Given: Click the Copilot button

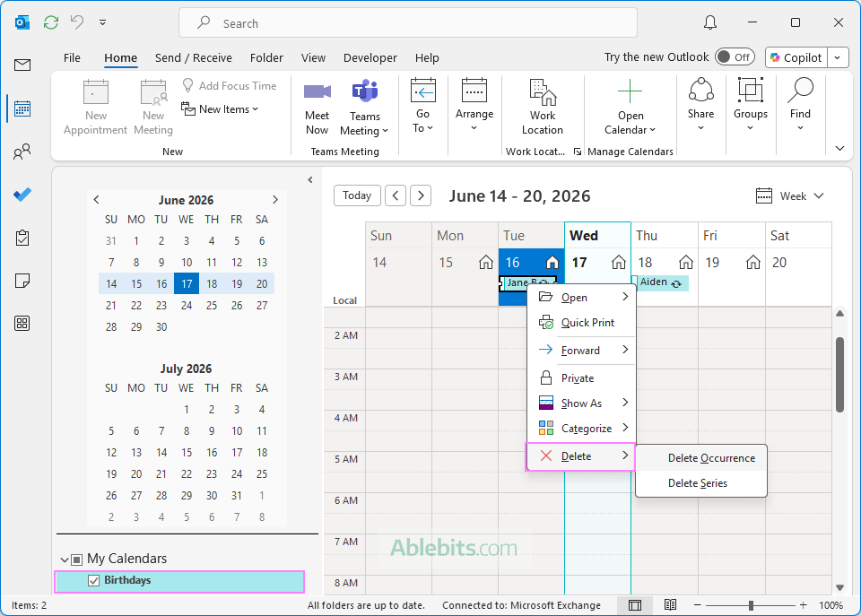Looking at the screenshot, I should [x=796, y=57].
